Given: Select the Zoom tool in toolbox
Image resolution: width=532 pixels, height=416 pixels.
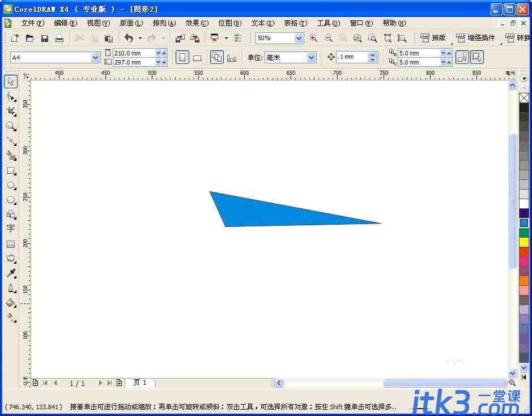Looking at the screenshot, I should pos(11,126).
